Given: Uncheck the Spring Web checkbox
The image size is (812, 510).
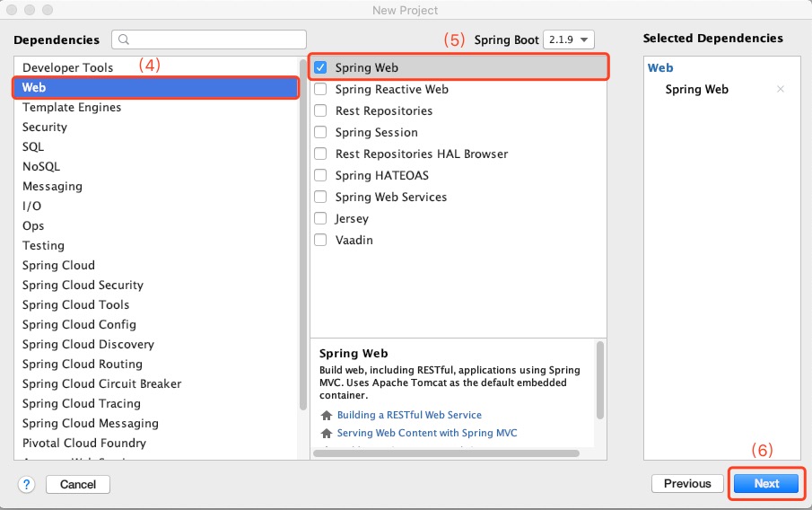Looking at the screenshot, I should (x=320, y=67).
